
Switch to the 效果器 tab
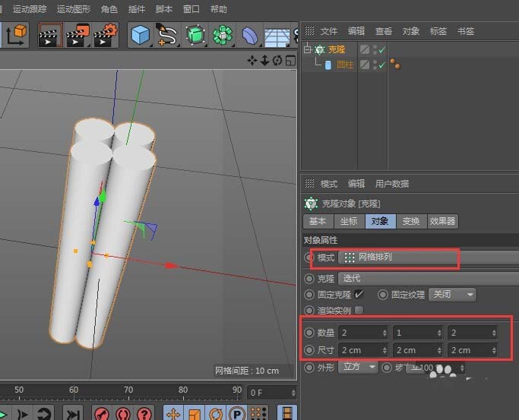[442, 221]
